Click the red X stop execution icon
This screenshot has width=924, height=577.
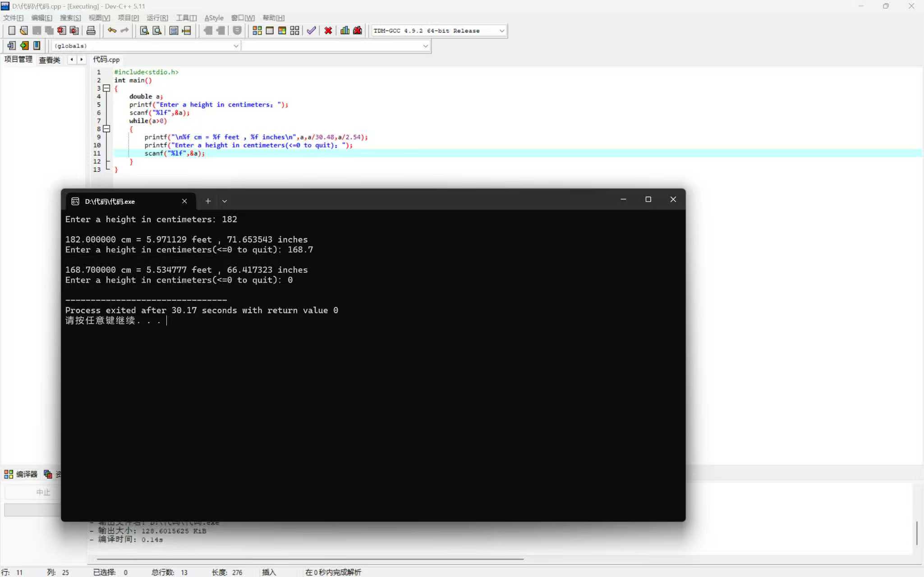click(328, 30)
